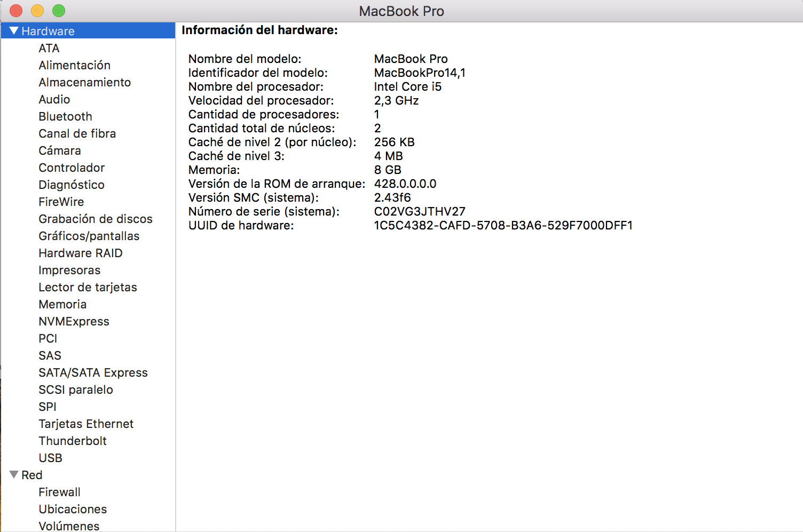Select the Audio entry
Screen dimensions: 803x532
pyautogui.click(x=54, y=99)
